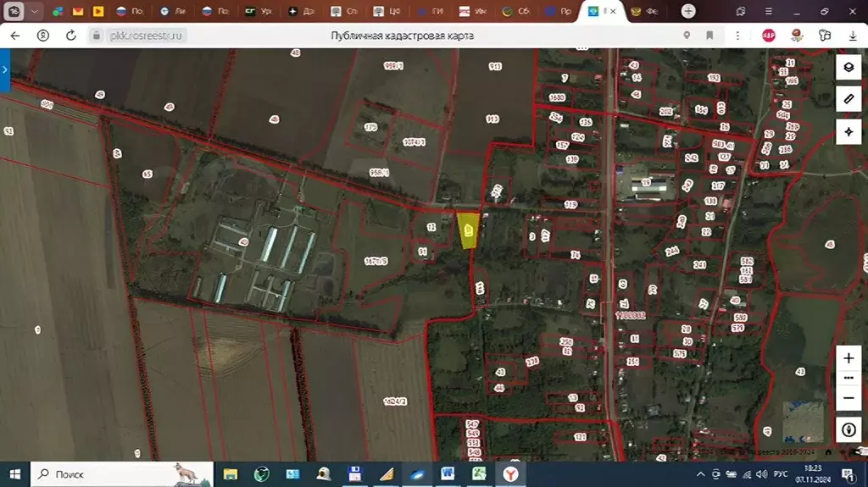Open the location permission indicator
The image size is (868, 487).
687,36
